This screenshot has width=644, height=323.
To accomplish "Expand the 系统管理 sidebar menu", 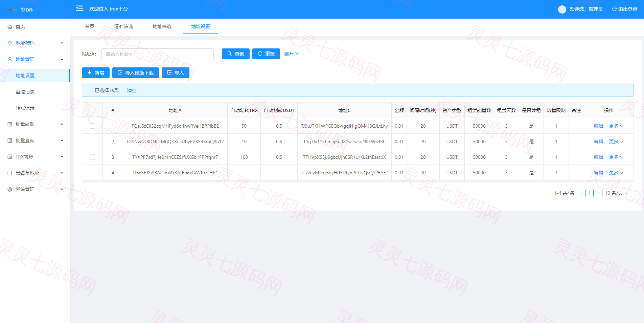I will pos(35,189).
